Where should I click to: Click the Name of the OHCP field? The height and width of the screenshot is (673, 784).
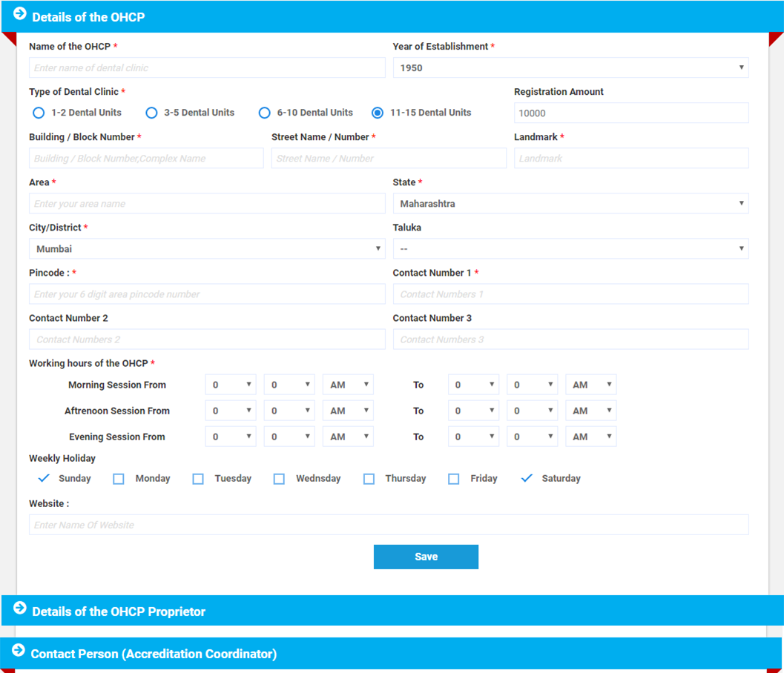[206, 68]
